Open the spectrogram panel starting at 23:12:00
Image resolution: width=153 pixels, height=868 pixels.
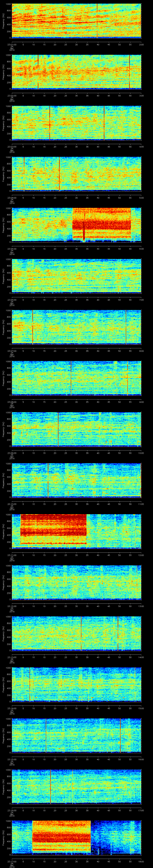[x=77, y=582]
